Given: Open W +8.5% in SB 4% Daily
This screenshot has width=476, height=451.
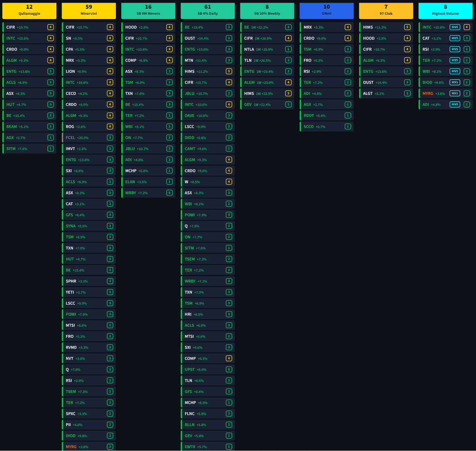Looking at the screenshot, I should click(208, 182).
